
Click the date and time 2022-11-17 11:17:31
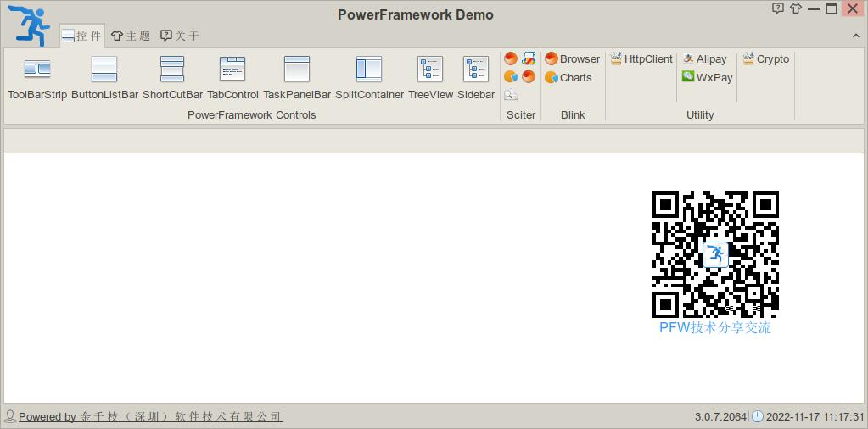pyautogui.click(x=815, y=417)
